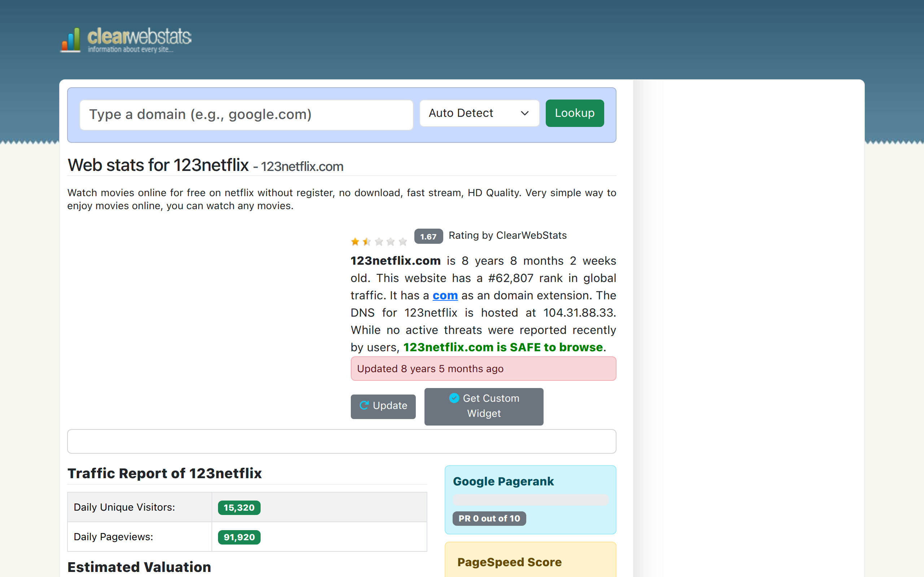Screen dimensions: 924x577
Task: Click the green Lookup button
Action: click(574, 113)
